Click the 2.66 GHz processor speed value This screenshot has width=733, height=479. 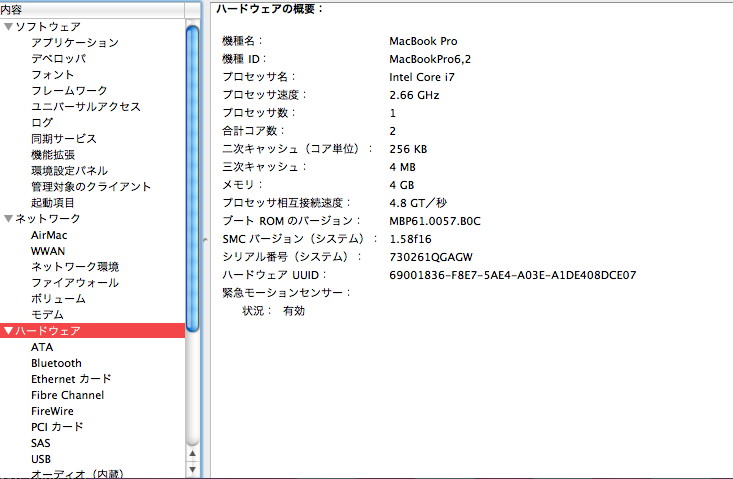pyautogui.click(x=414, y=95)
